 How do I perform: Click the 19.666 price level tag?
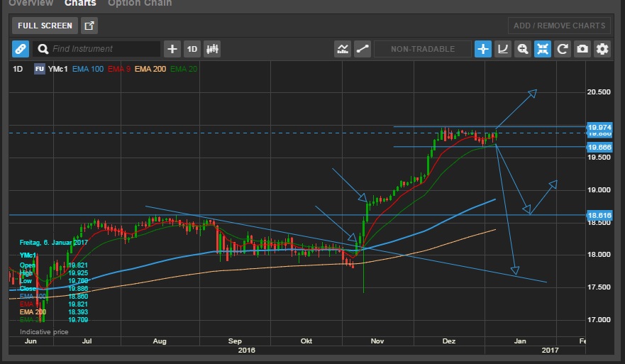tap(599, 147)
